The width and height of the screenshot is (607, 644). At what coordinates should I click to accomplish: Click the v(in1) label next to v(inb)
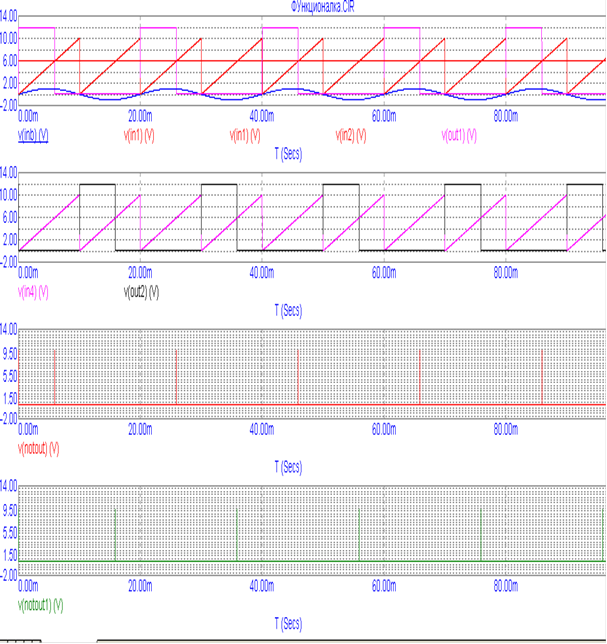point(141,134)
